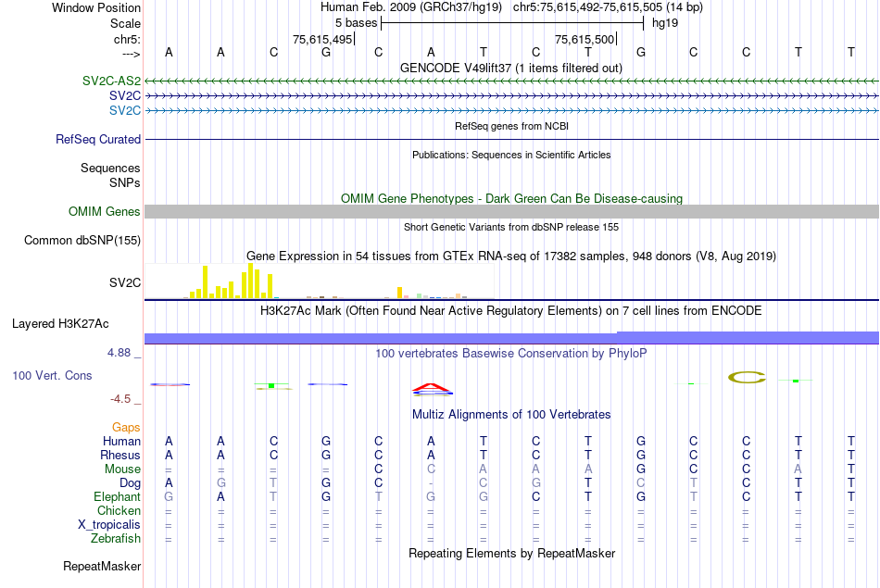Select the light blue SV2C transcript label
This screenshot has height=588, width=880.
point(125,110)
